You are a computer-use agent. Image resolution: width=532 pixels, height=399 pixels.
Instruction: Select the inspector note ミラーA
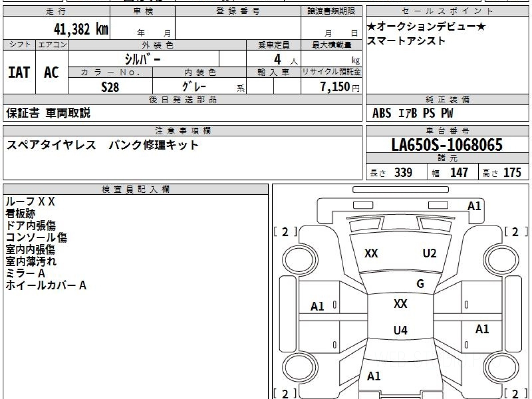pos(25,274)
